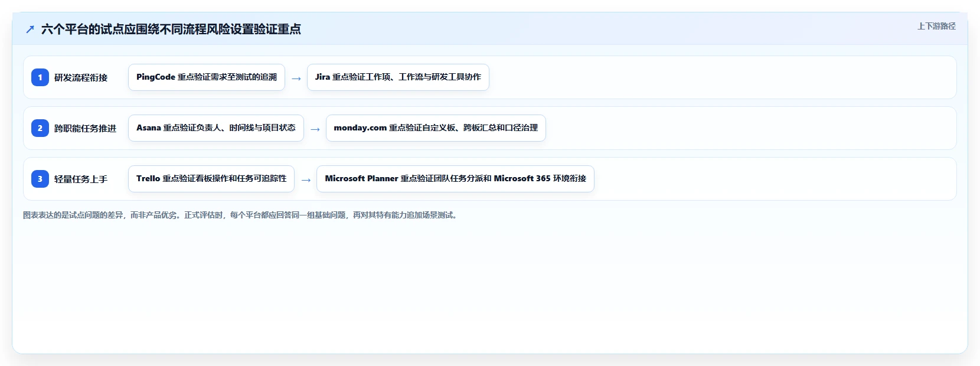Image resolution: width=980 pixels, height=366 pixels.
Task: Click the 上下游路径 label
Action: tap(936, 26)
